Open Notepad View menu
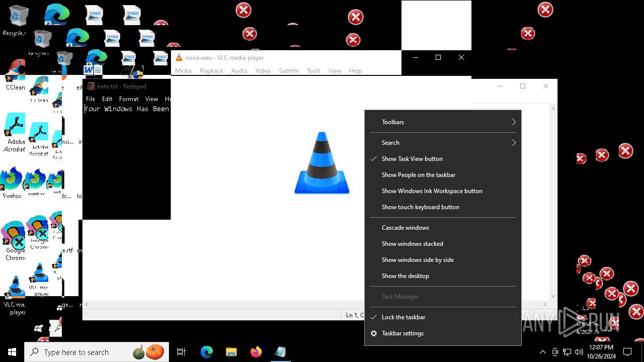 pos(151,99)
